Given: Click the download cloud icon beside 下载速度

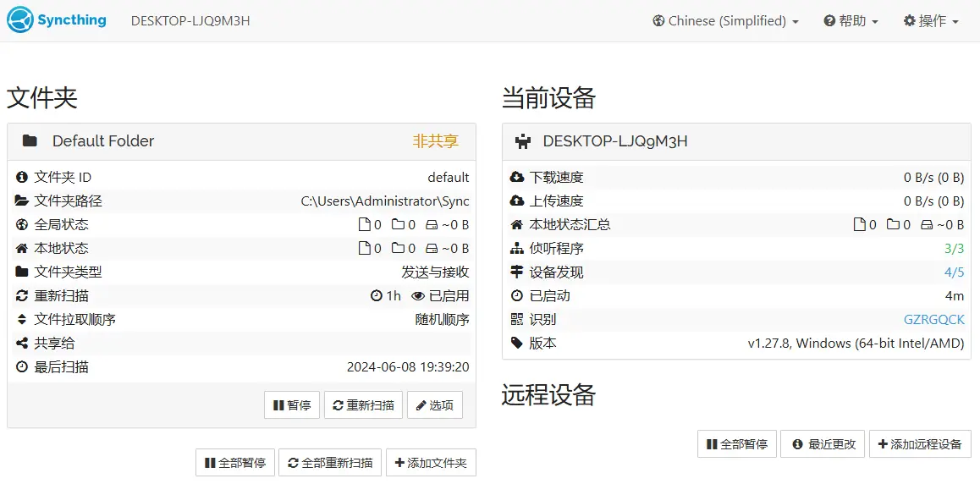Looking at the screenshot, I should tap(517, 178).
